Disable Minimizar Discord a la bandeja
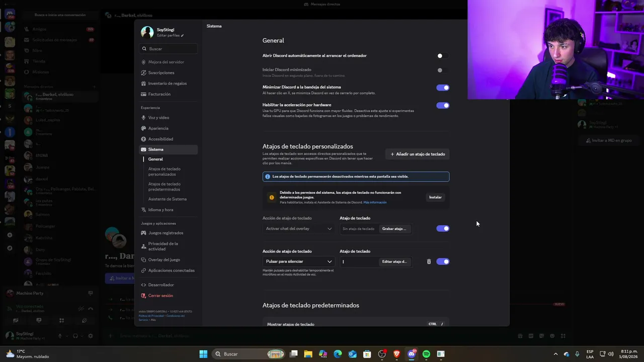The width and height of the screenshot is (644, 362). 443,87
